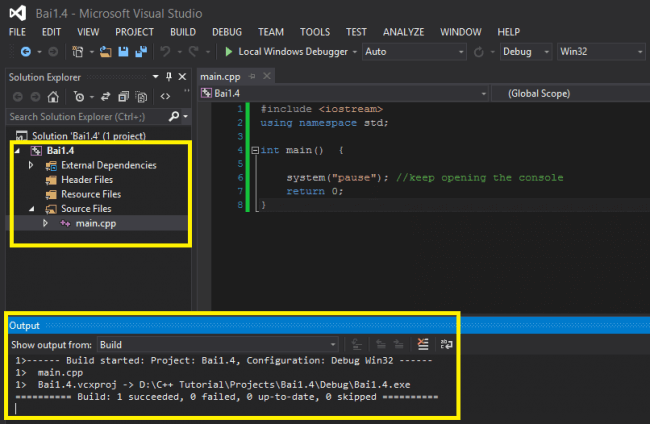Click the View Code angle brackets icon

pos(165,97)
